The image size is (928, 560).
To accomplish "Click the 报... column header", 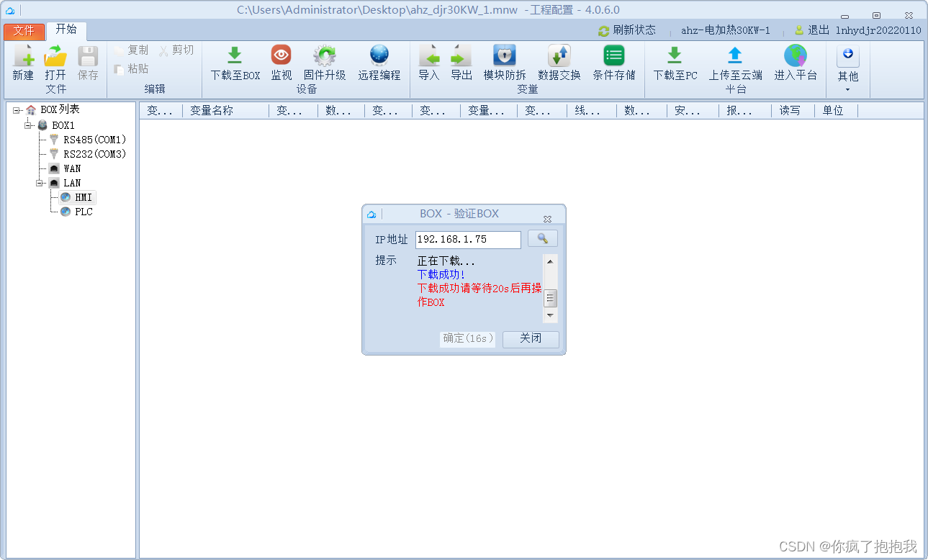I will coord(745,111).
